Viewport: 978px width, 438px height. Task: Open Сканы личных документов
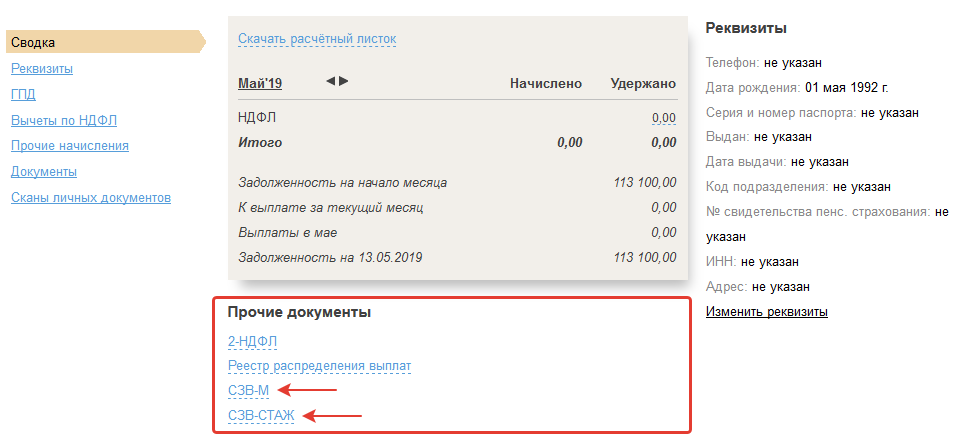[91, 198]
